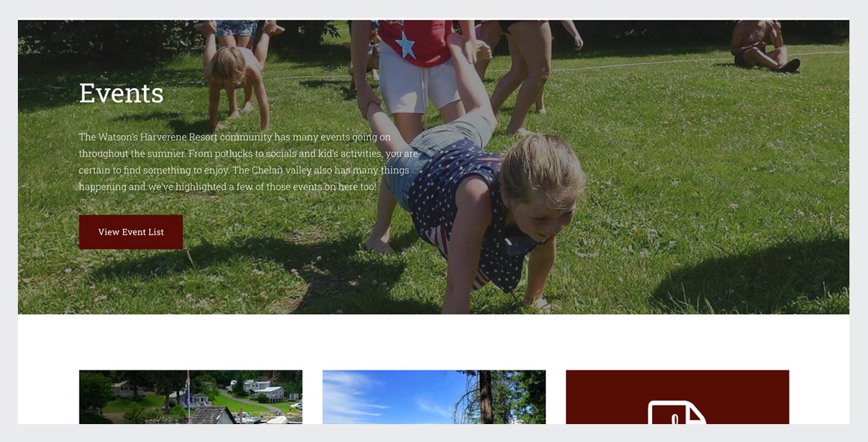Open the aerial resort photo thumbnail
The width and height of the screenshot is (868, 442).
click(x=191, y=397)
